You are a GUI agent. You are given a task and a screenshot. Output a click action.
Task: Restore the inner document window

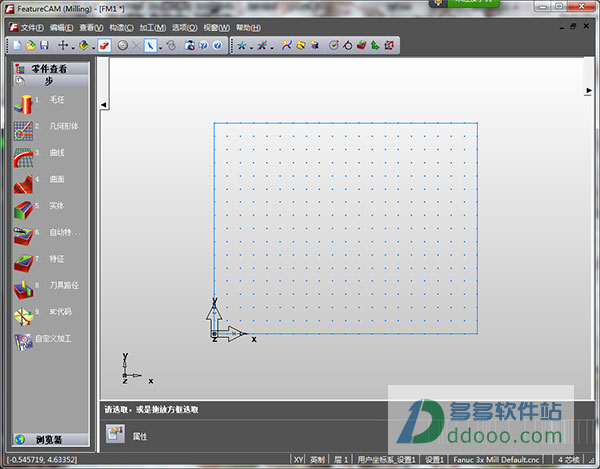pyautogui.click(x=573, y=26)
